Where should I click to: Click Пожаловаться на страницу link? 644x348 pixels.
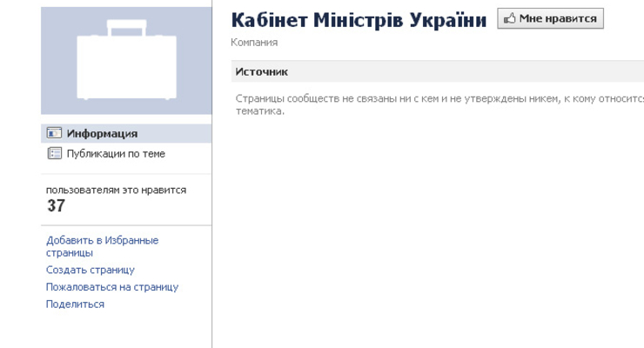(x=112, y=287)
